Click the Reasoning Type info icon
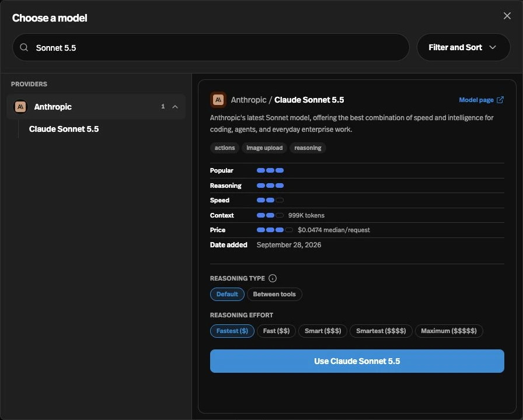 pyautogui.click(x=273, y=278)
